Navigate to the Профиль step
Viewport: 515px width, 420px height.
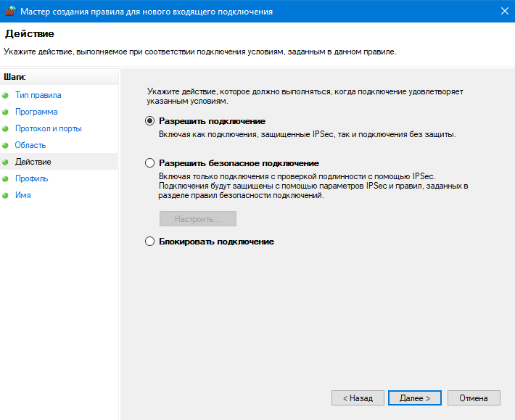coord(32,178)
